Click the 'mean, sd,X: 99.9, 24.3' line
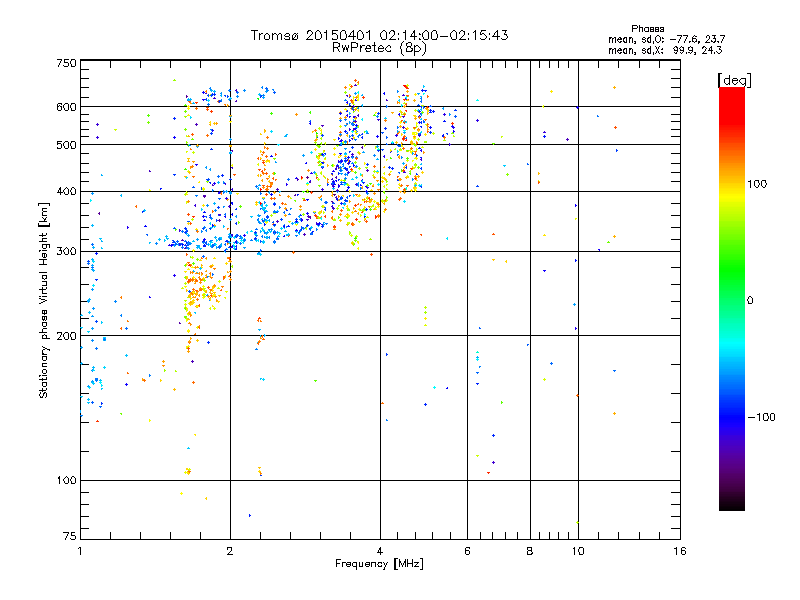 [665, 51]
